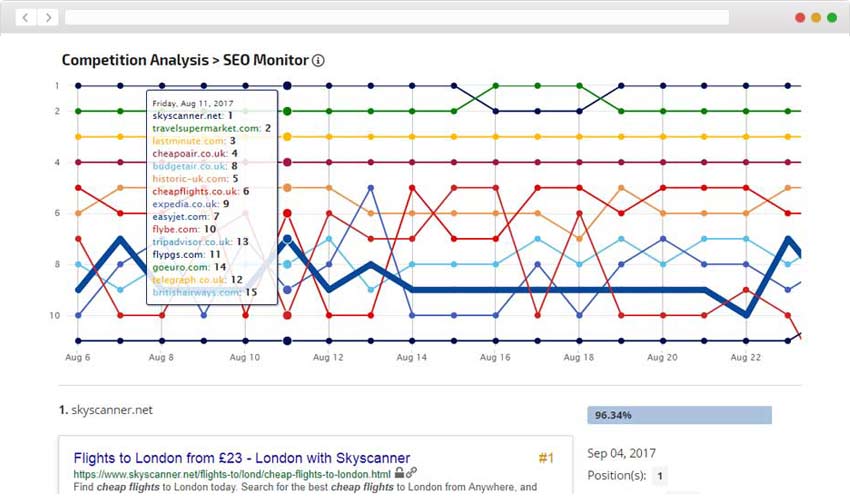Click the 96.34% progress bar

679,415
